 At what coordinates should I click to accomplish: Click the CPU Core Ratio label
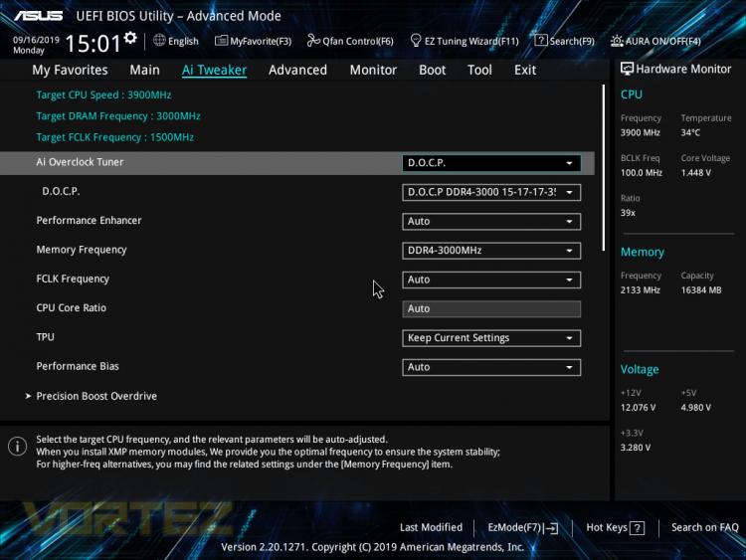coord(72,307)
